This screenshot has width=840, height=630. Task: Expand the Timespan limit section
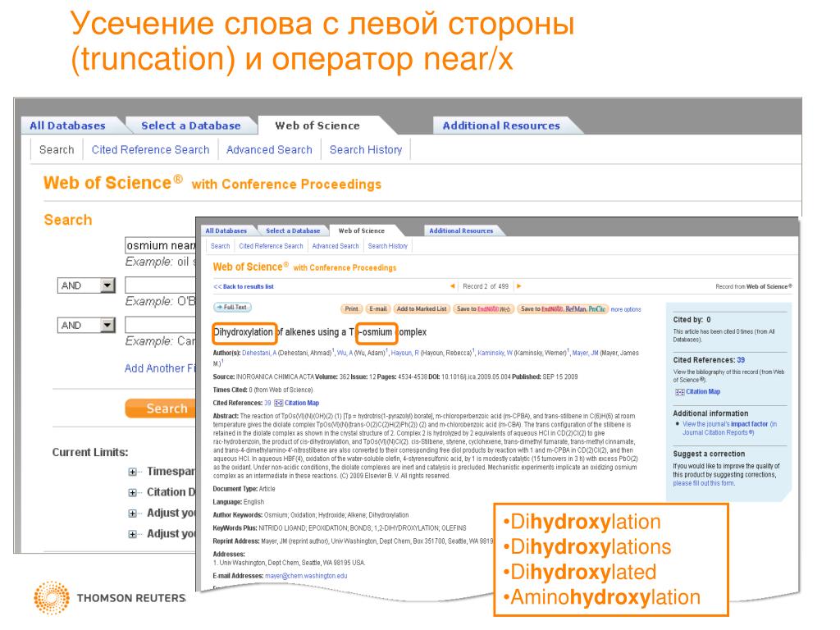[132, 472]
